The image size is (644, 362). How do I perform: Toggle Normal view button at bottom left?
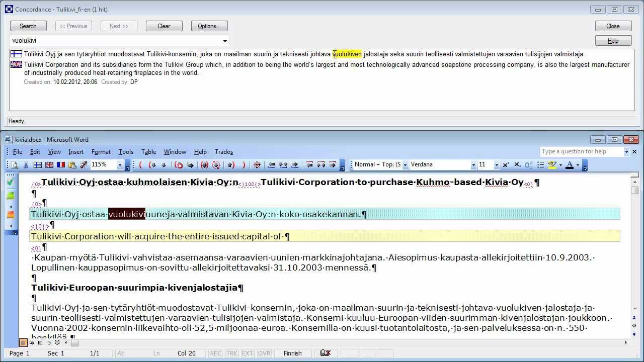click(x=23, y=342)
